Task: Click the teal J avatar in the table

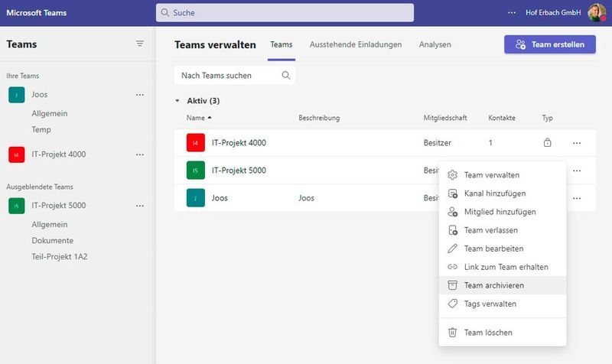Action: [196, 198]
